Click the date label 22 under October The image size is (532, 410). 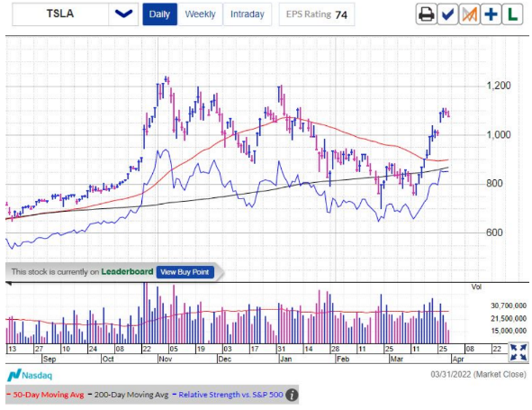click(x=147, y=349)
